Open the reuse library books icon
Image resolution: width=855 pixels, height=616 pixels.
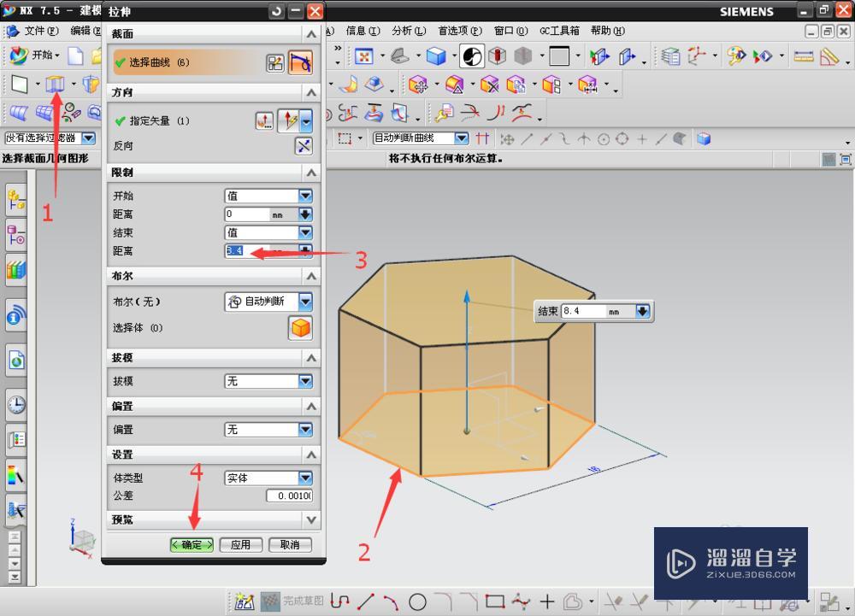click(15, 270)
